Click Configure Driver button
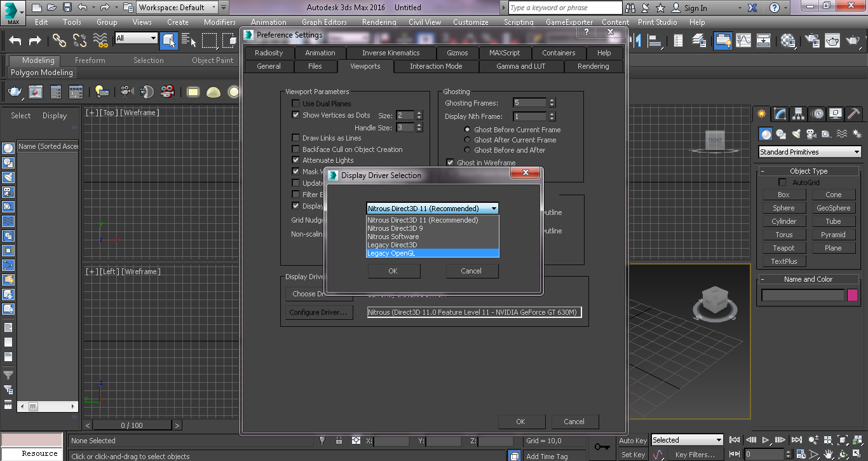868x461 pixels. pyautogui.click(x=319, y=312)
